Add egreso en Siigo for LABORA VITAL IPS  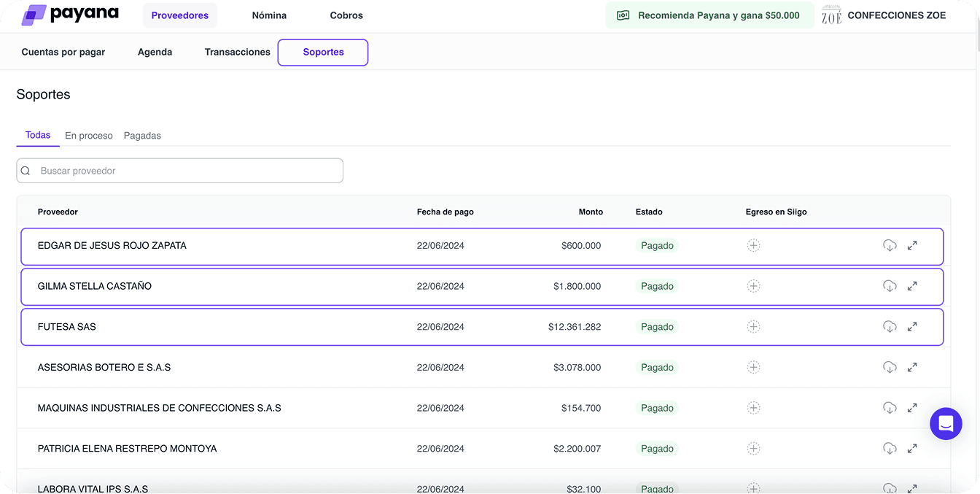tap(753, 487)
